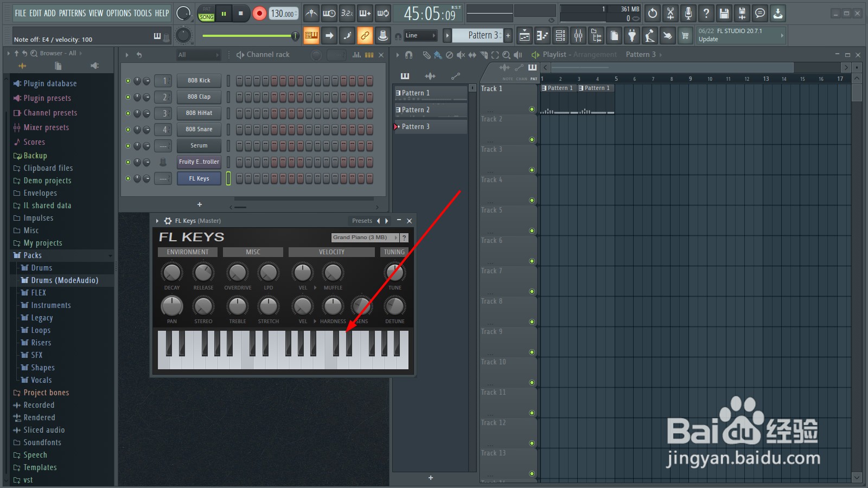868x488 pixels.
Task: Open the View Piano Roll icon
Action: click(x=542, y=36)
